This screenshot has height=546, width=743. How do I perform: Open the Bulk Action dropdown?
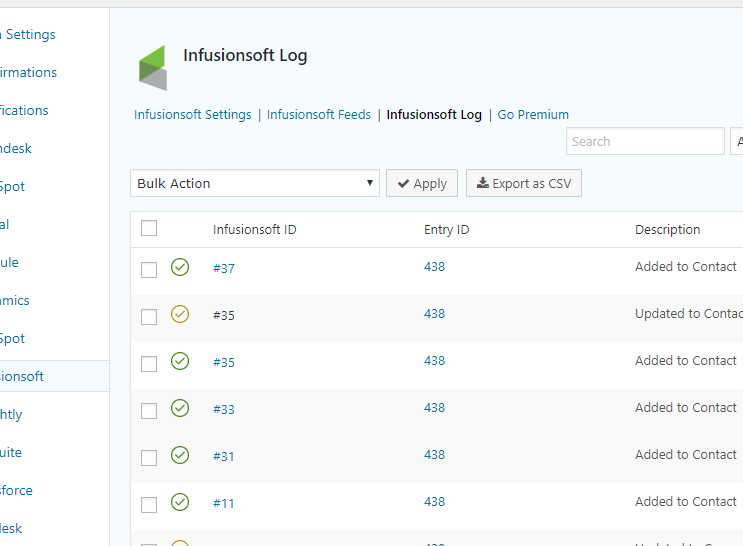(255, 183)
